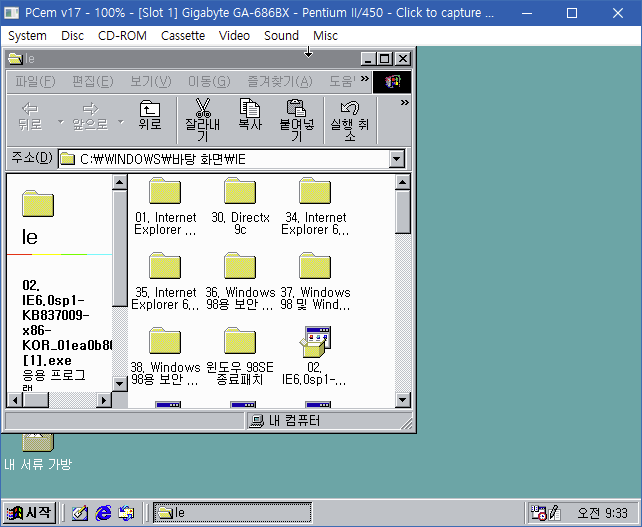Click the taskbar clock showing 오전 9:33

(602, 513)
